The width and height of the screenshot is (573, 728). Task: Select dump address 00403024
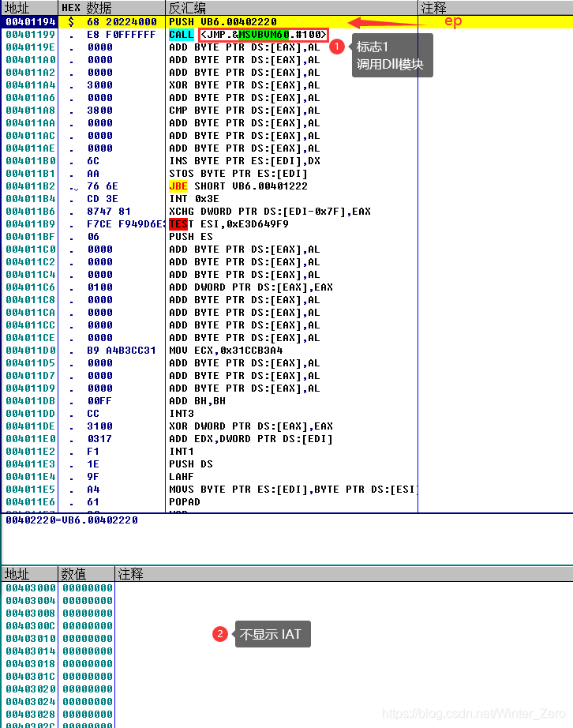point(31,701)
